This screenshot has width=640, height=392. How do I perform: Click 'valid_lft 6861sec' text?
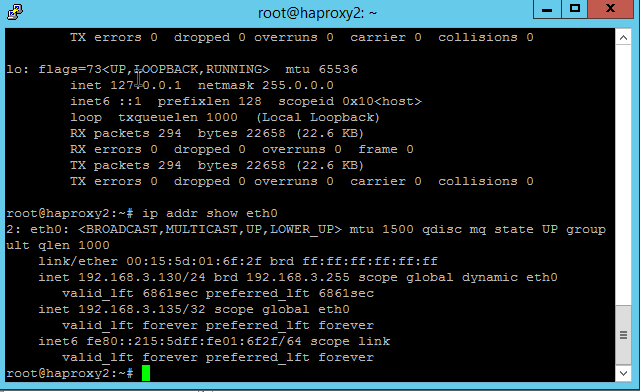[x=130, y=293]
